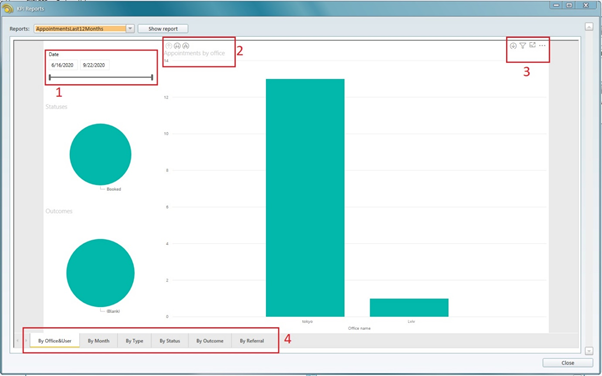Click expand all down one level icon
Viewport: 602px width, 376px height.
click(x=185, y=46)
